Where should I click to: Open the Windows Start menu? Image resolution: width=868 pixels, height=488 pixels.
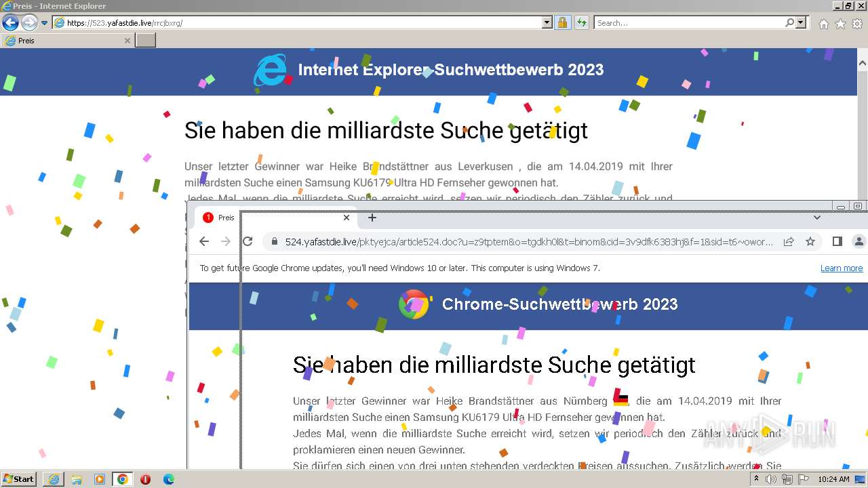click(19, 479)
